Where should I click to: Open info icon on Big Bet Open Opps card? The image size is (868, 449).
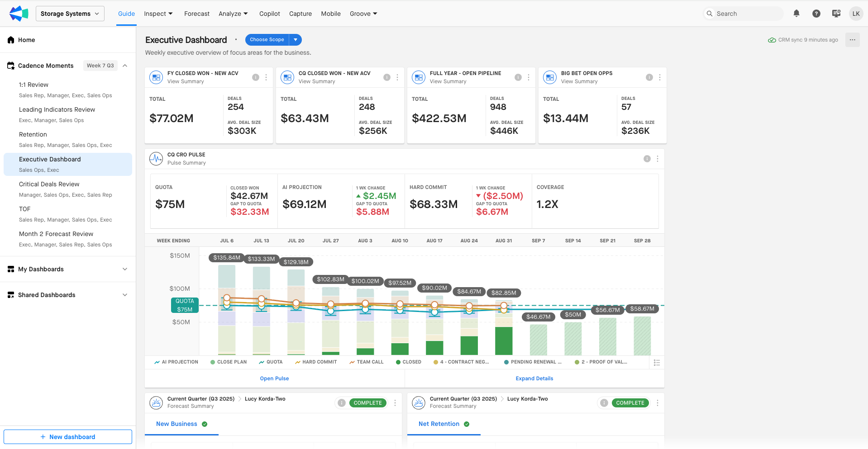coord(649,77)
